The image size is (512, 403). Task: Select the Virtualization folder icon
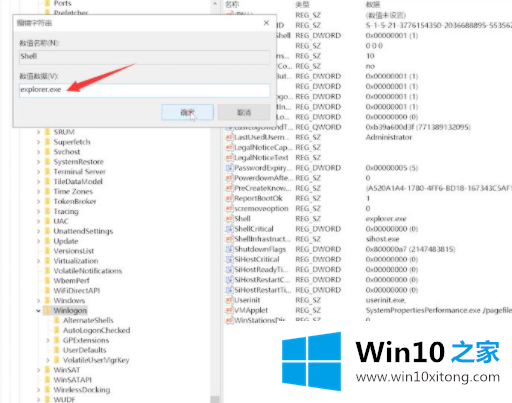pyautogui.click(x=48, y=261)
